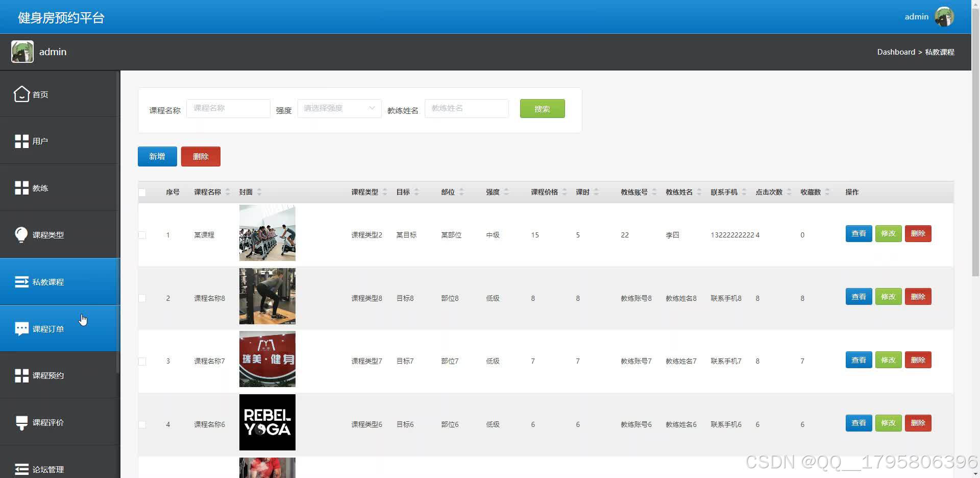The height and width of the screenshot is (478, 980).
Task: Open 课程类型 menu item
Action: click(60, 235)
